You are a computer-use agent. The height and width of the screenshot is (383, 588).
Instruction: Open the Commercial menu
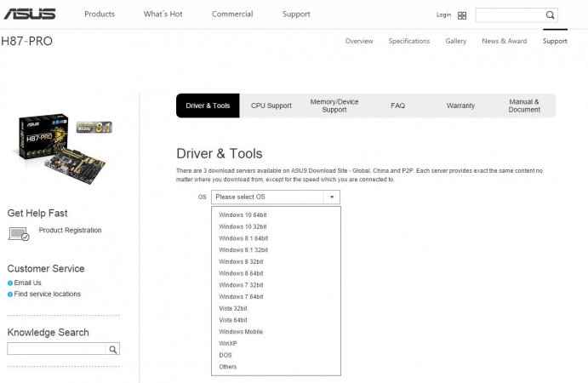(232, 14)
